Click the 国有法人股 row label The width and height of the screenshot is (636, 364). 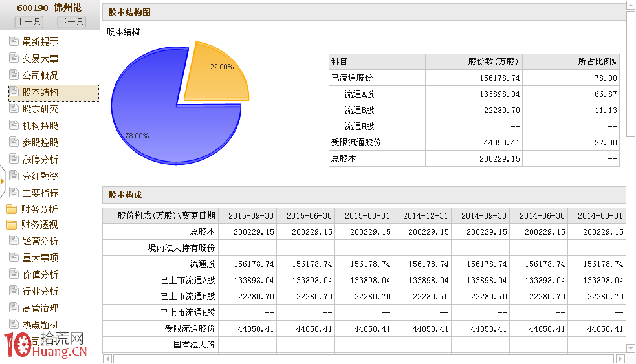[194, 345]
